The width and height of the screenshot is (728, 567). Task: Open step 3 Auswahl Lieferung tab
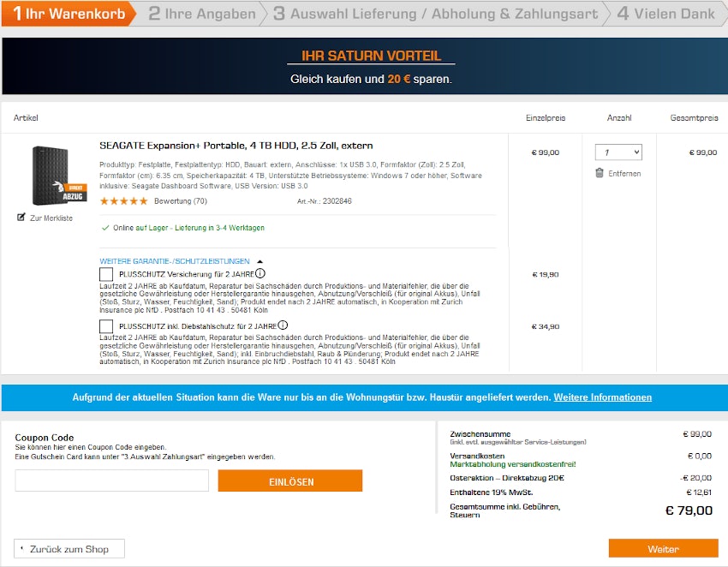[435, 14]
